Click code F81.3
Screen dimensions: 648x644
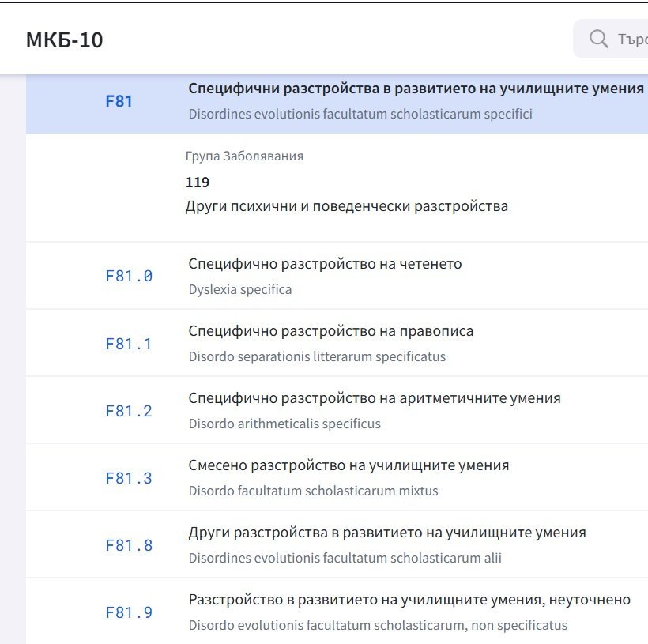tap(129, 478)
